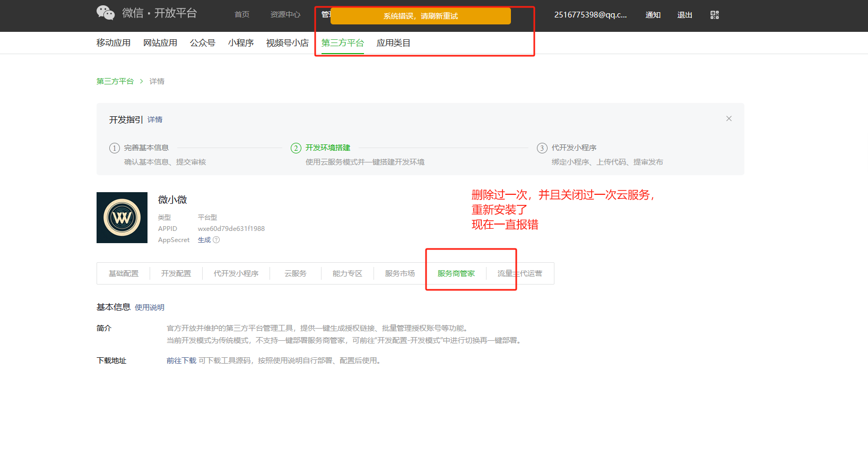The height and width of the screenshot is (456, 868).
Task: Click account 2516775398@qq.c... name
Action: (x=591, y=15)
